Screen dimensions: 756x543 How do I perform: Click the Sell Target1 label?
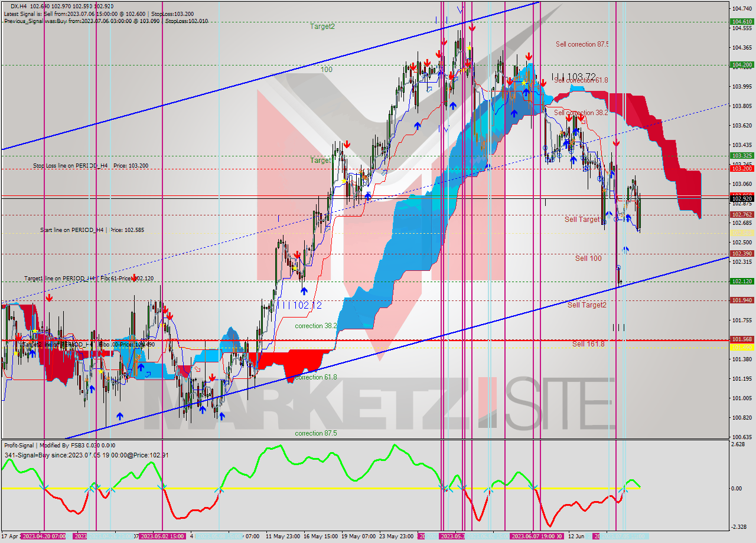point(582,220)
